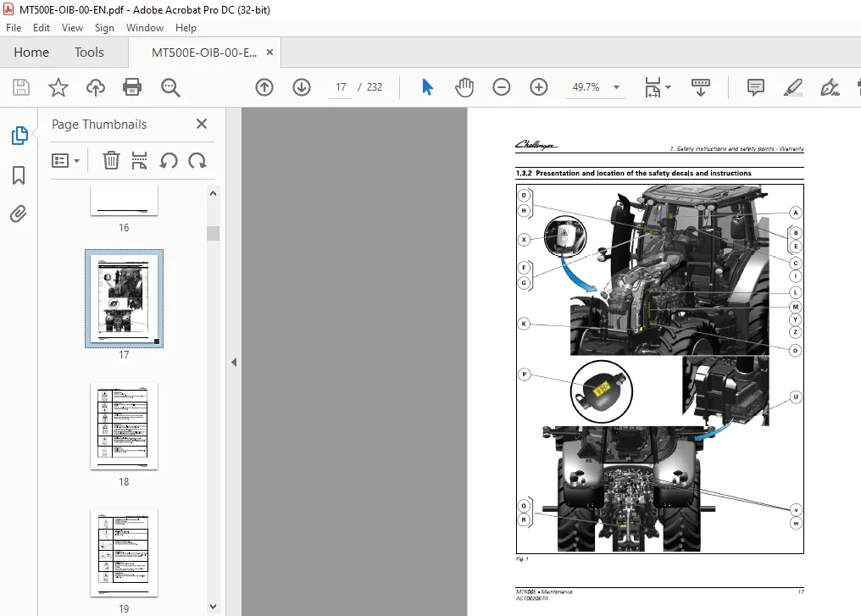Switch to the Home tab
Viewport: 861px width, 616px height.
(x=31, y=53)
